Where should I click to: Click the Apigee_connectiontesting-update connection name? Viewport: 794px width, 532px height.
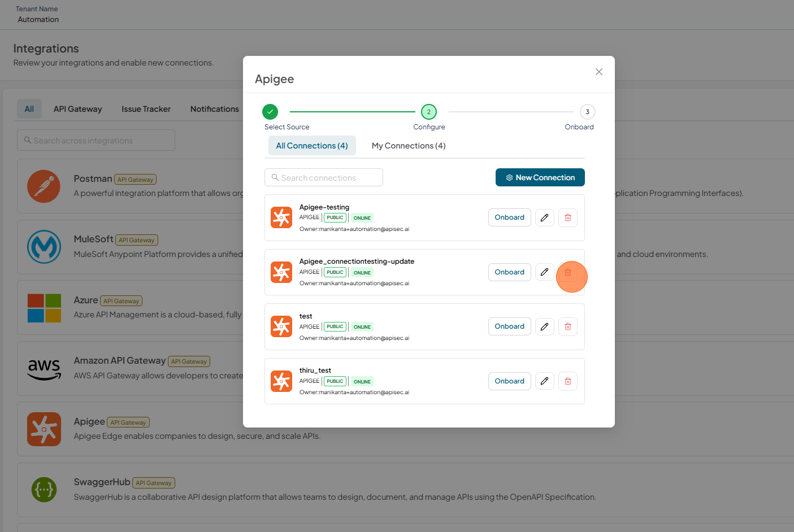pos(357,261)
